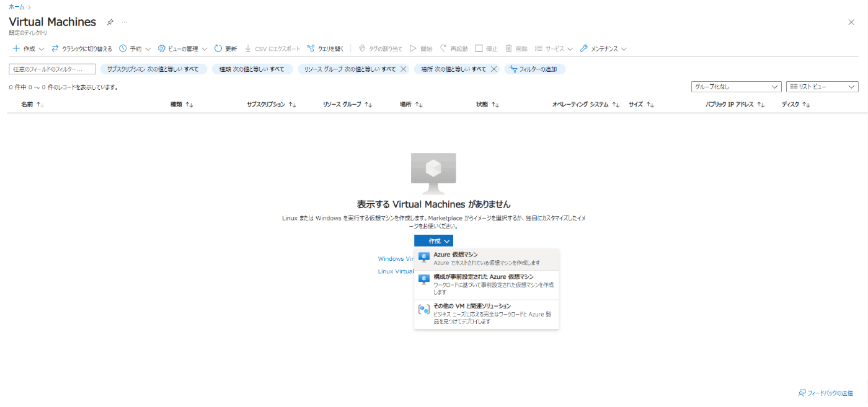Screen dimensions: 868x407
Task: Click the 停止 stop button
Action: point(487,48)
